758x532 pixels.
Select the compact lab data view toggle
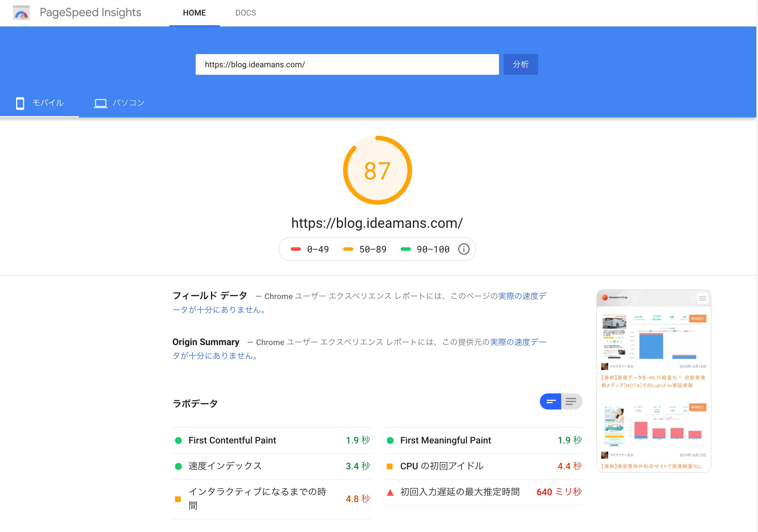pos(550,401)
